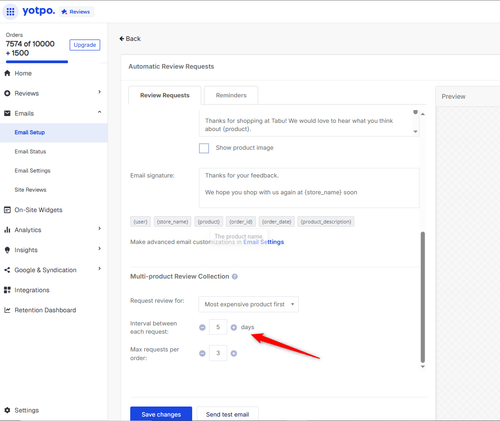Collapse the Emails sidebar submenu chevron
500x421 pixels.
click(x=99, y=112)
